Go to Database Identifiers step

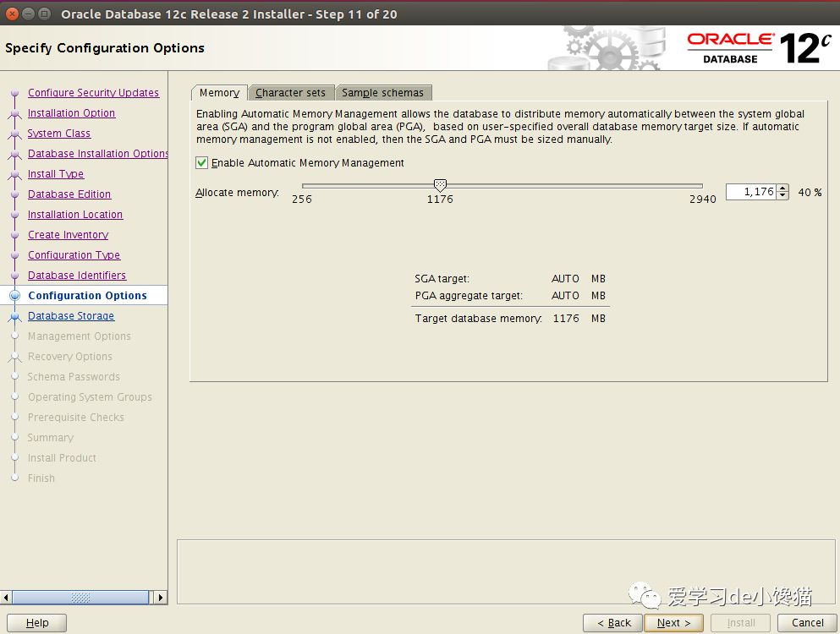click(x=77, y=276)
